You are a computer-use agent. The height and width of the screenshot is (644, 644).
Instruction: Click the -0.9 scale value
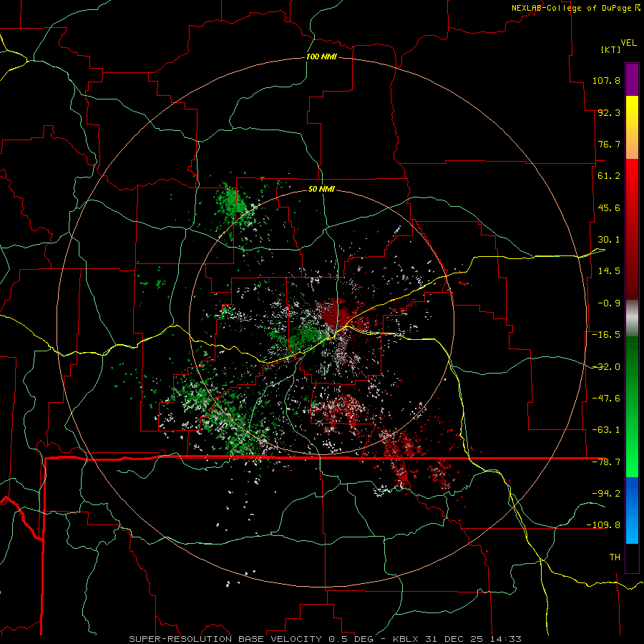click(x=609, y=303)
